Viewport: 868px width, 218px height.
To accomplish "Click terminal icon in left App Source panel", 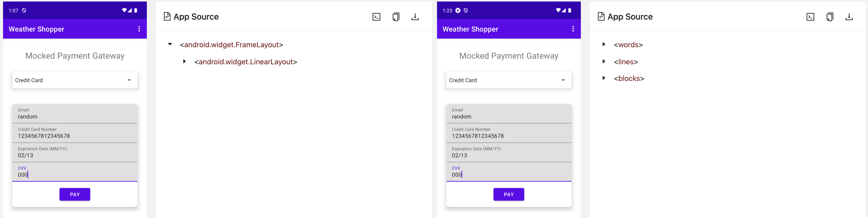I will click(376, 17).
